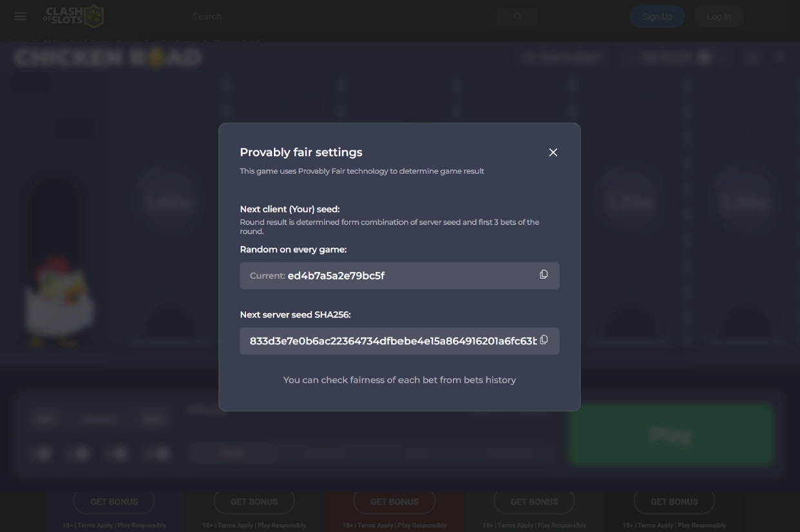Click the first GET BONUS button

coord(114,502)
